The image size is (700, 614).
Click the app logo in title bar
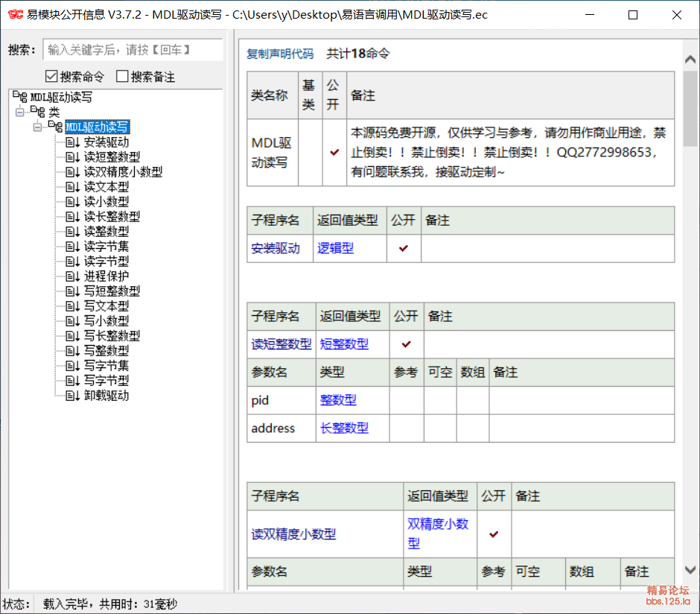click(x=14, y=15)
